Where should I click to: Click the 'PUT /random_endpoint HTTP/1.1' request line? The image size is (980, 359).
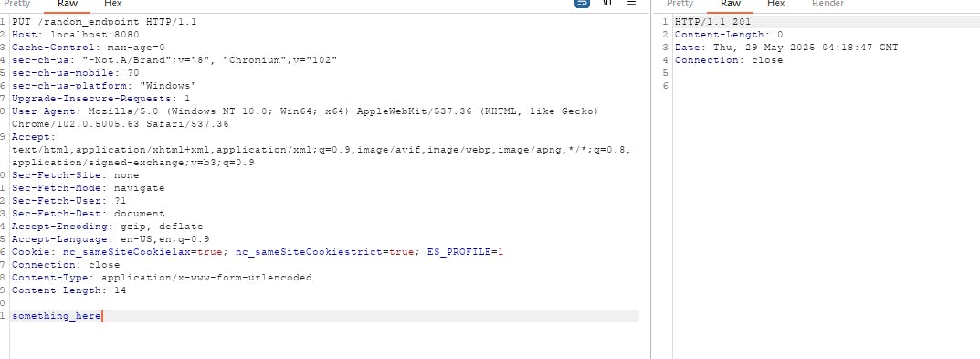click(104, 22)
